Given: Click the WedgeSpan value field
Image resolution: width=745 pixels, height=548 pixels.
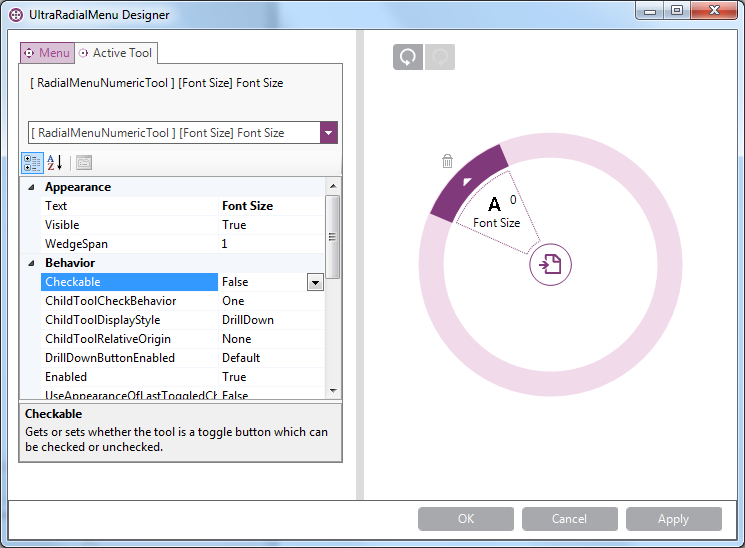Looking at the screenshot, I should click(x=270, y=244).
